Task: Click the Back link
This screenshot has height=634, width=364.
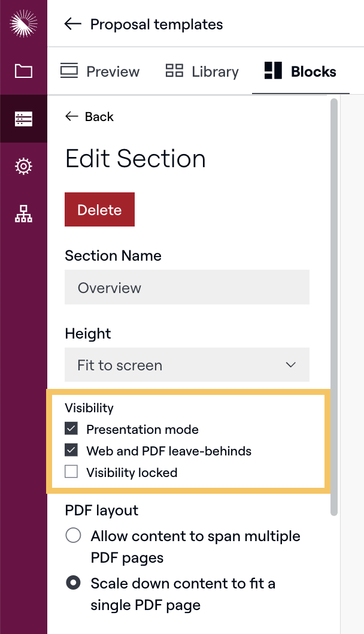Action: (x=89, y=117)
